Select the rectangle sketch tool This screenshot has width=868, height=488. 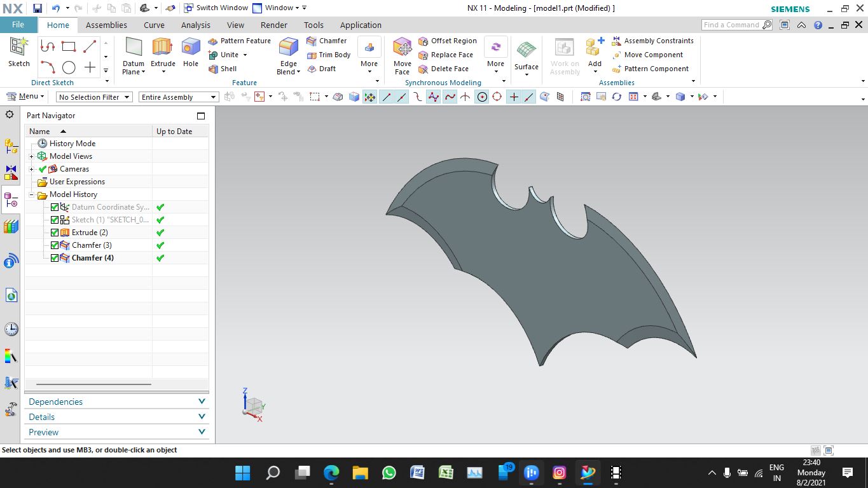click(x=69, y=46)
